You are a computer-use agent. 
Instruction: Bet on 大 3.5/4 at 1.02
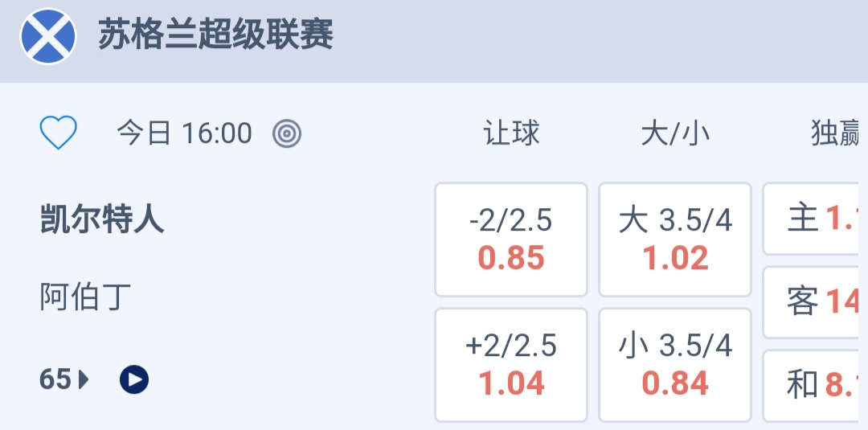[x=675, y=240]
